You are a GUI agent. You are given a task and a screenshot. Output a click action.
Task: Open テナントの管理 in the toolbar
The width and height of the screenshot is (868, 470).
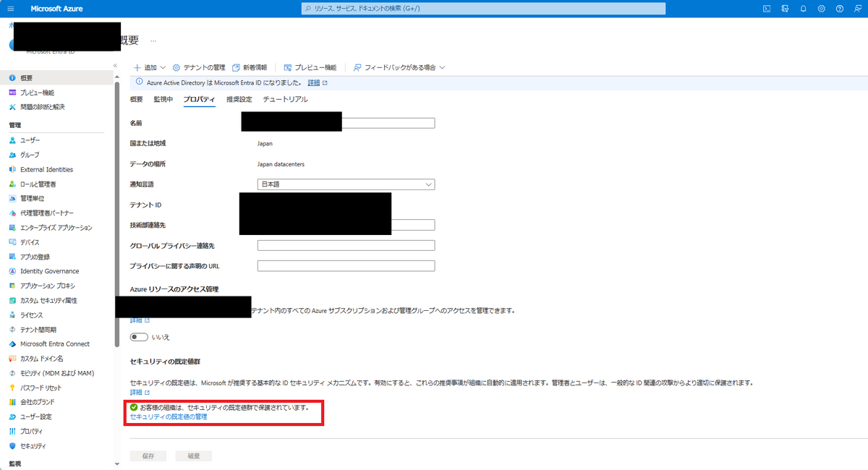click(199, 67)
